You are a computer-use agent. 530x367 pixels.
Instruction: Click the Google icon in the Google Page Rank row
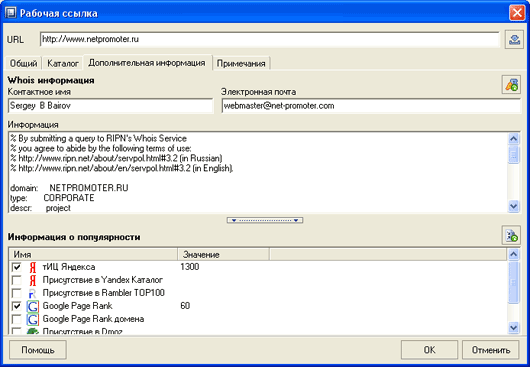[32, 306]
